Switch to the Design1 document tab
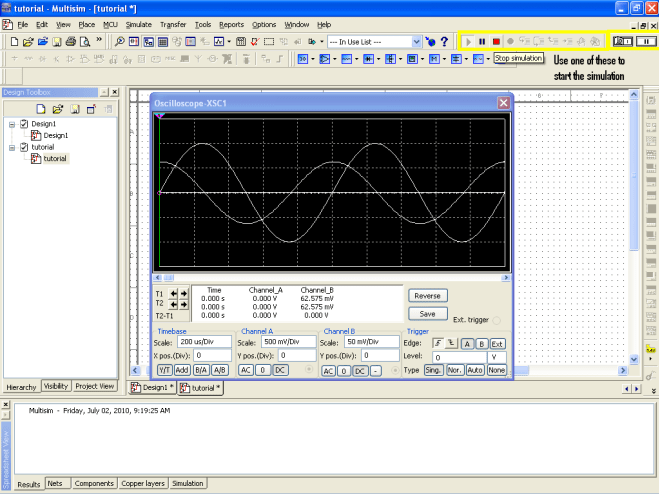 coord(153,388)
